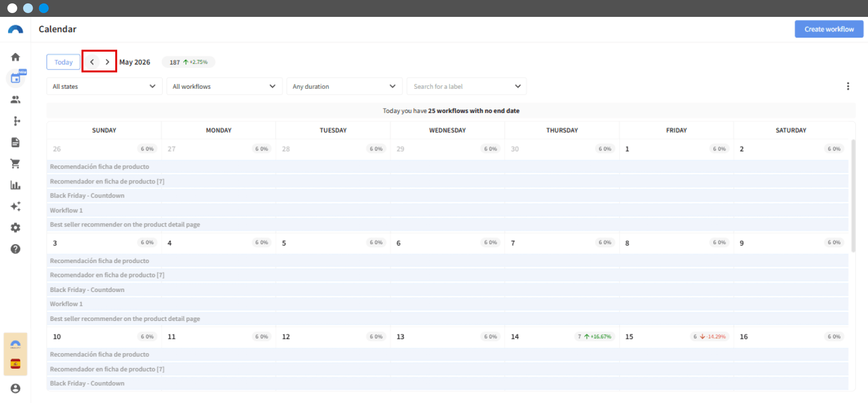This screenshot has height=403, width=868.
Task: Click the SATURDAY column header
Action: (791, 130)
